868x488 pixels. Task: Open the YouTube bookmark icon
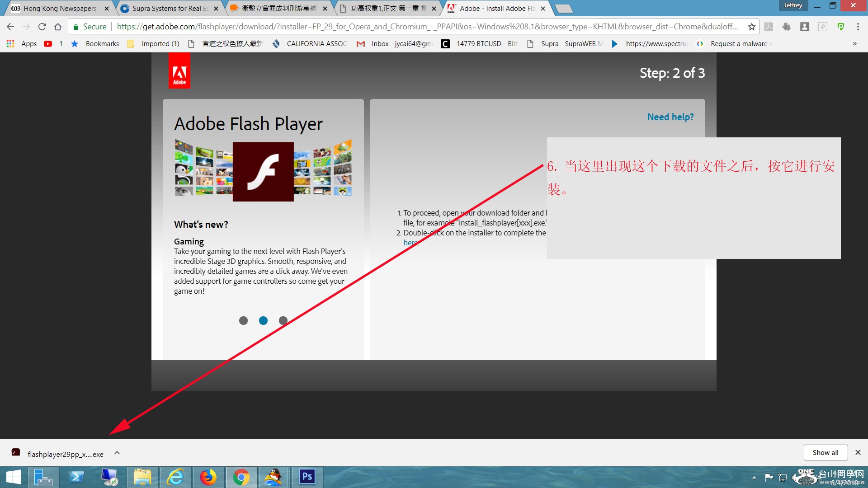(x=48, y=44)
